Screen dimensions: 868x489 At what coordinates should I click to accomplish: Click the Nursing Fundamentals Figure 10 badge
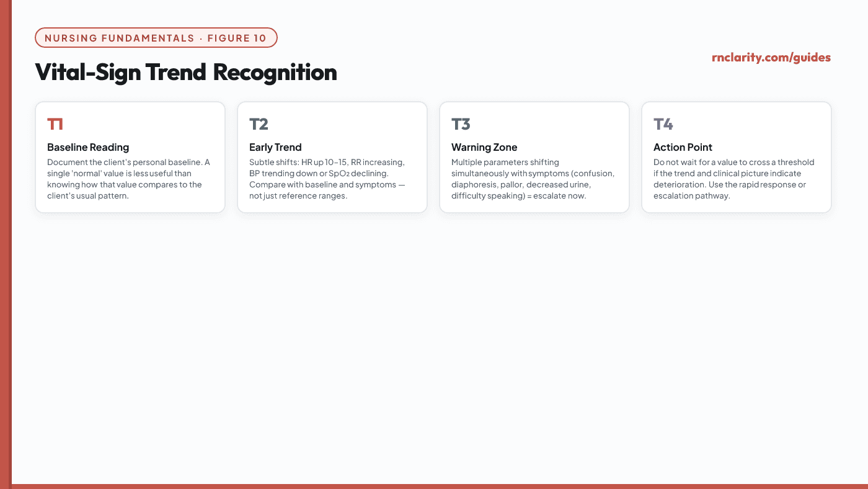pos(156,38)
